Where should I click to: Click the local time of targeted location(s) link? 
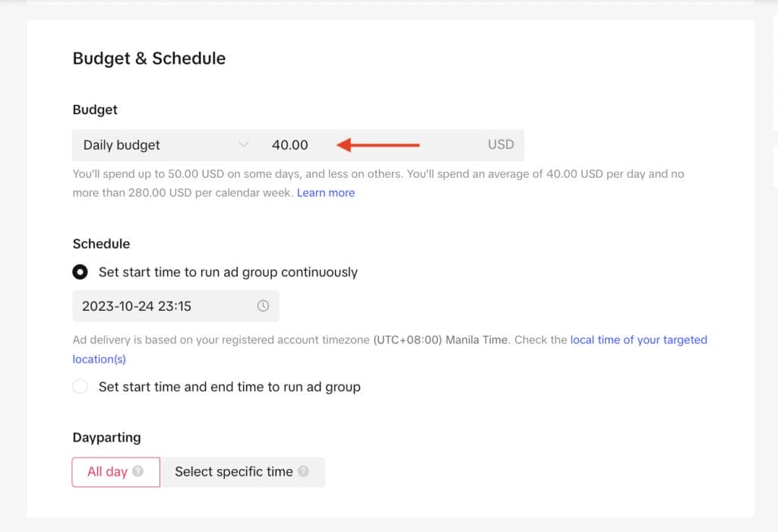point(639,340)
